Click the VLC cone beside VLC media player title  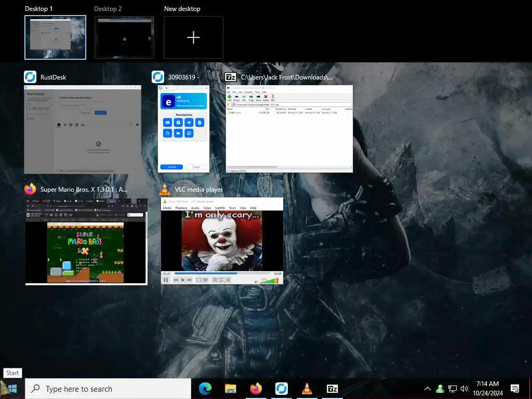tap(165, 190)
